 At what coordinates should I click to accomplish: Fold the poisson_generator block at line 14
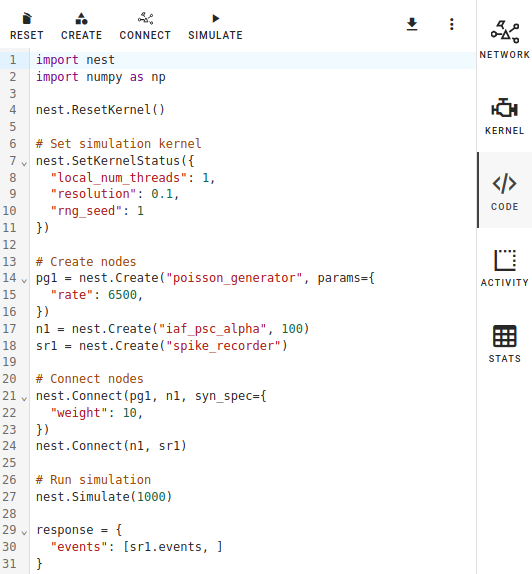click(x=24, y=281)
